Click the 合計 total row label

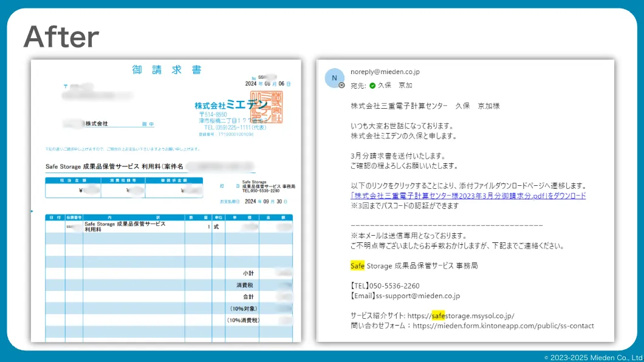click(x=248, y=296)
